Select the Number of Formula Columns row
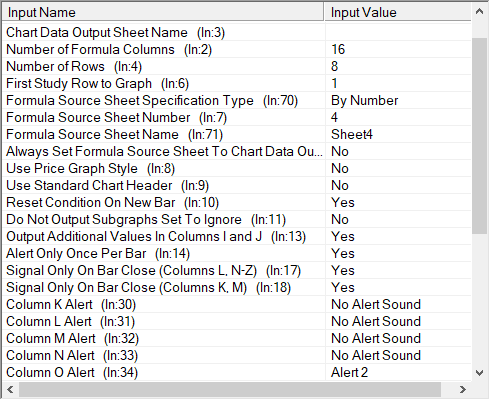The image size is (490, 400). tap(237, 50)
